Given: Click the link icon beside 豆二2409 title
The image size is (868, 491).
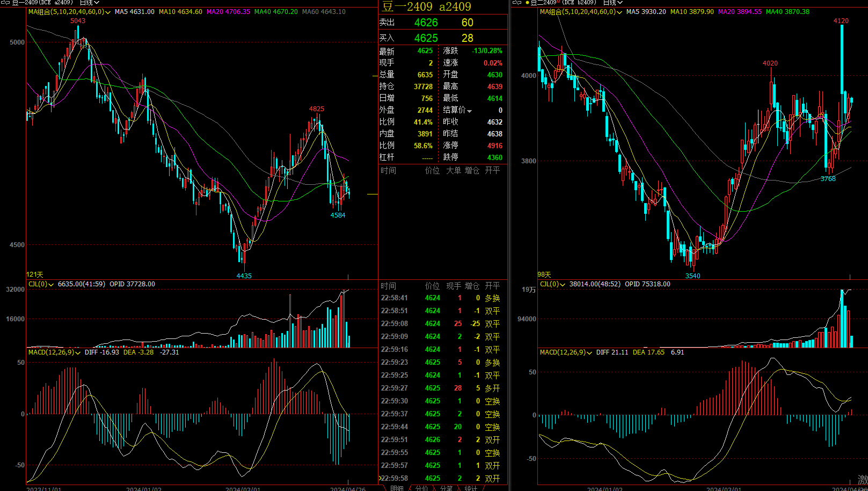Looking at the screenshot, I should pos(516,3).
